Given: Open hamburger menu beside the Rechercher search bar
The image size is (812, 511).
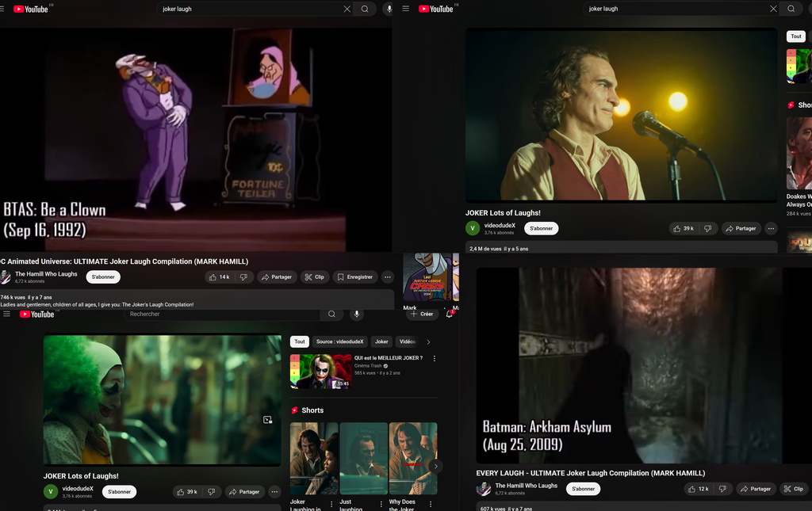Looking at the screenshot, I should pos(7,314).
